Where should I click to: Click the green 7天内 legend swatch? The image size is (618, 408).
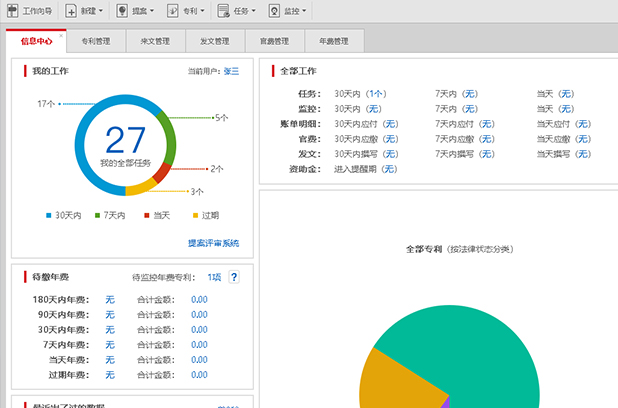pos(97,215)
